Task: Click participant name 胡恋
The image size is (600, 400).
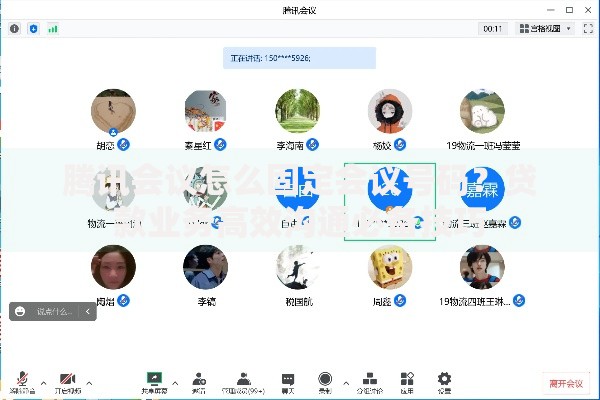Action: [x=106, y=145]
